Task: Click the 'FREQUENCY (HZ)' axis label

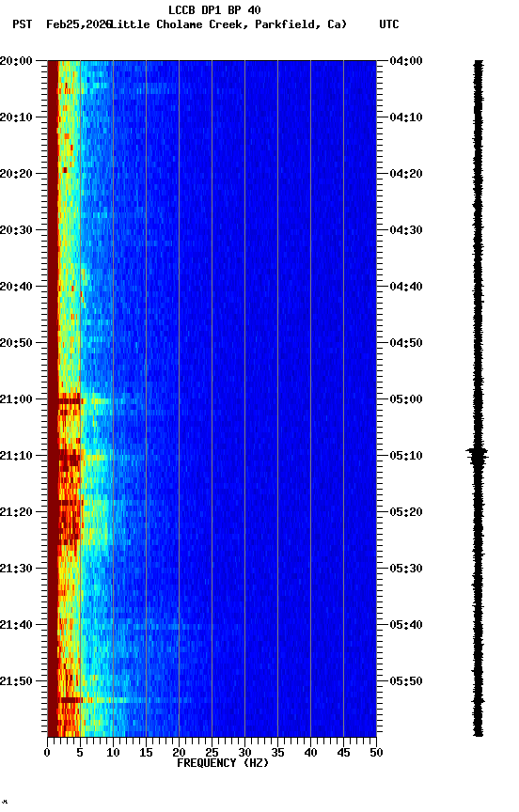Action: pos(223,763)
